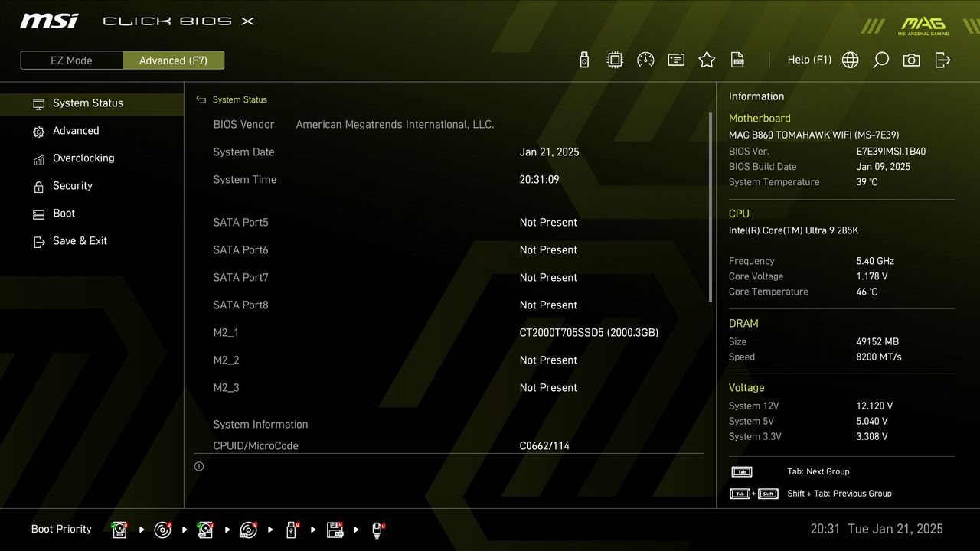Click the info icon below the settings list

click(x=199, y=466)
